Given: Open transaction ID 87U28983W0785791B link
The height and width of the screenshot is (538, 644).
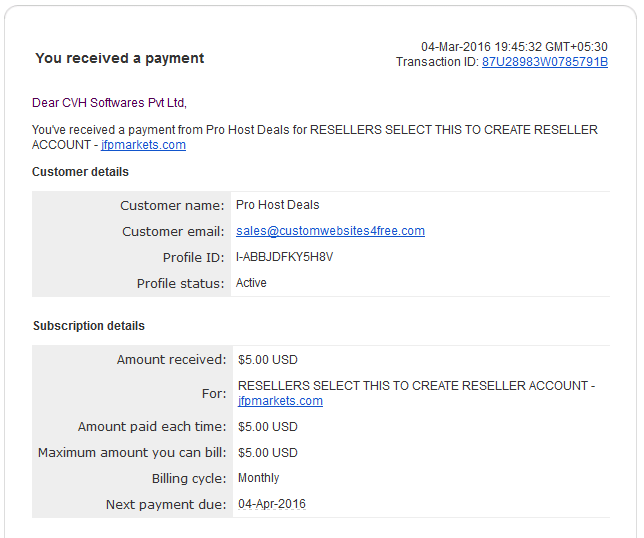Looking at the screenshot, I should pos(545,62).
